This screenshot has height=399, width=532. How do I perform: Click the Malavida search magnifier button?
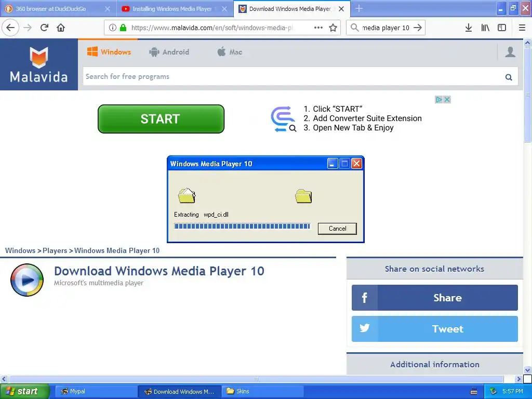pos(509,77)
